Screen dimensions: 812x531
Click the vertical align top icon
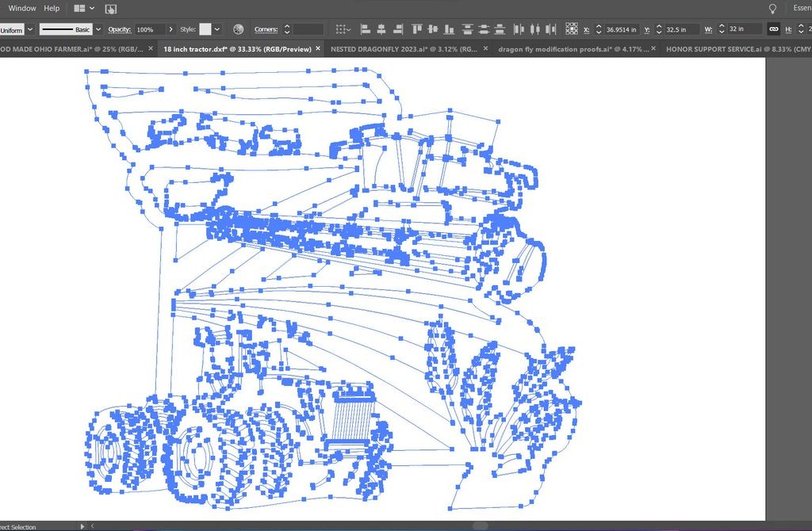coord(417,29)
